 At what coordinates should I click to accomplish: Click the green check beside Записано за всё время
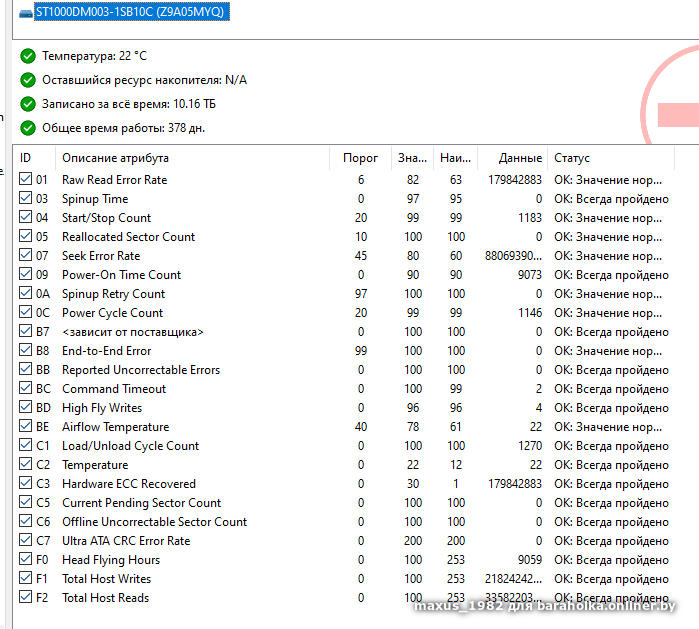click(x=28, y=104)
